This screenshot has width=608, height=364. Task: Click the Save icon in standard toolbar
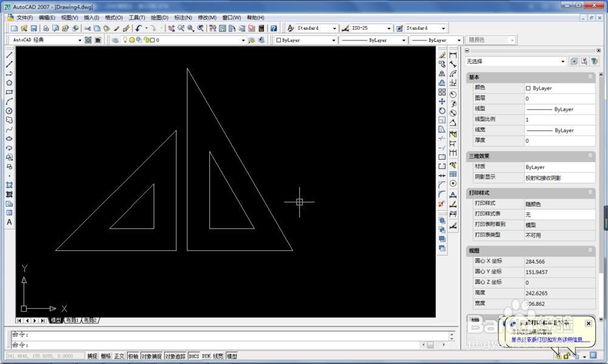coord(33,29)
